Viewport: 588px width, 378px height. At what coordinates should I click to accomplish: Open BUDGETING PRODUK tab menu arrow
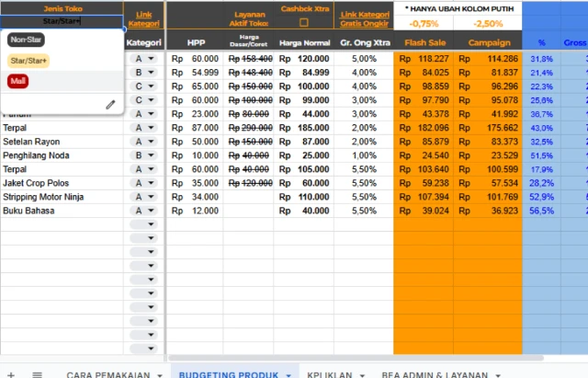[x=288, y=375]
